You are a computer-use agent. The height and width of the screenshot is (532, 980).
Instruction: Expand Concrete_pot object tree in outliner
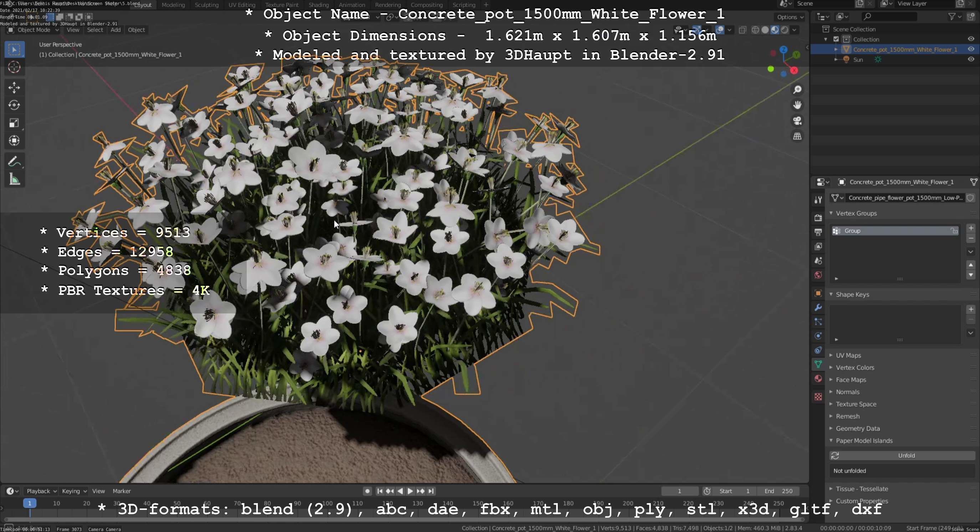click(x=836, y=50)
